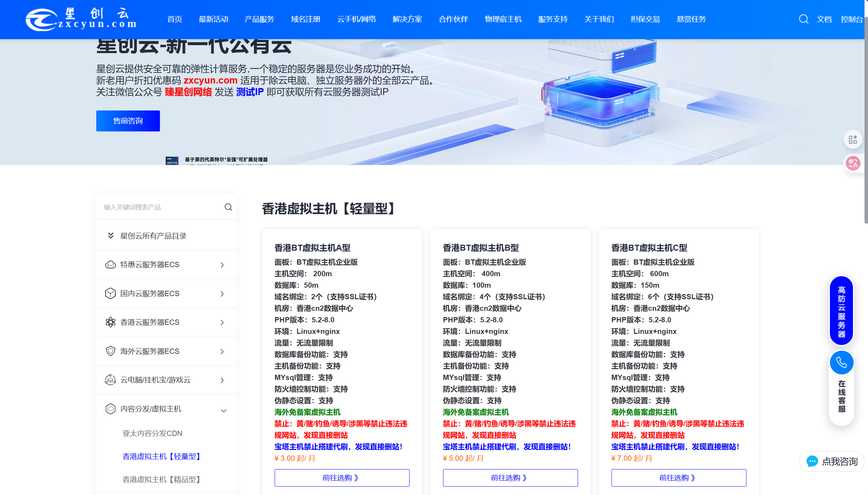Open the 首页 menu item

click(x=175, y=19)
